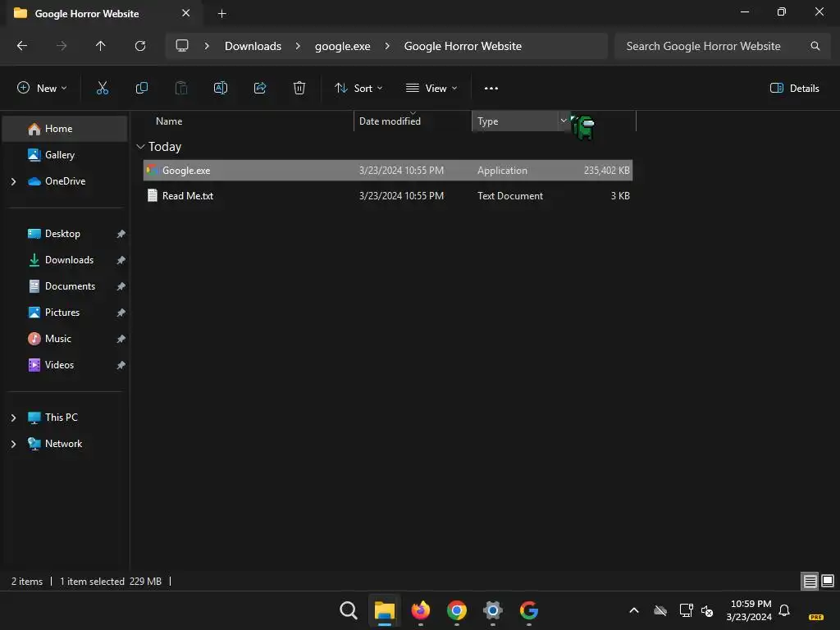Close the Google Horror Website tab

[x=186, y=13]
